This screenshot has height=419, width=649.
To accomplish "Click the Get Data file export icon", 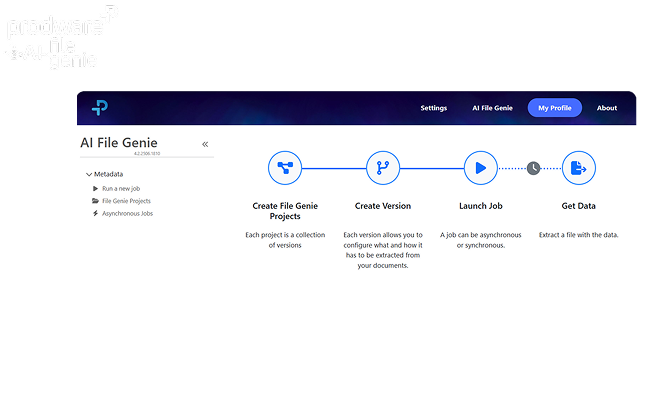I will click(579, 168).
